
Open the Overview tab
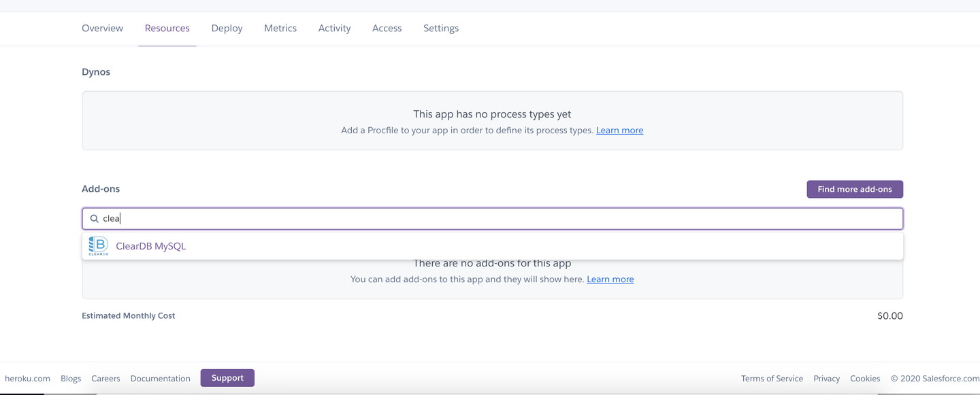tap(102, 29)
